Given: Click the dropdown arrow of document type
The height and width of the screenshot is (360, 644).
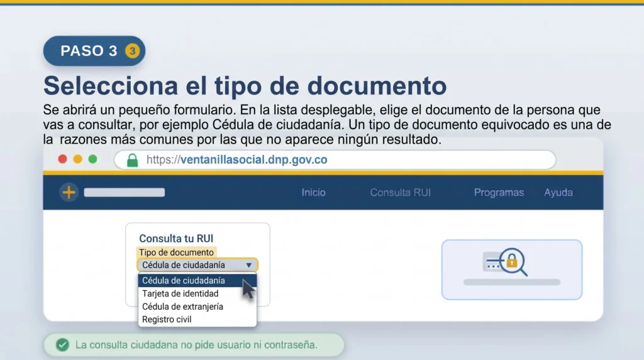Looking at the screenshot, I should click(248, 265).
